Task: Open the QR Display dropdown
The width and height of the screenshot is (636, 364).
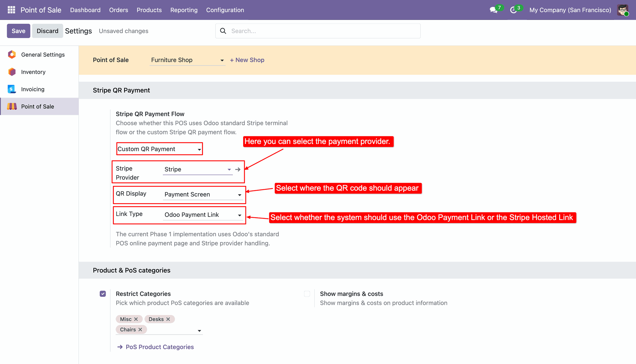Action: tap(203, 195)
